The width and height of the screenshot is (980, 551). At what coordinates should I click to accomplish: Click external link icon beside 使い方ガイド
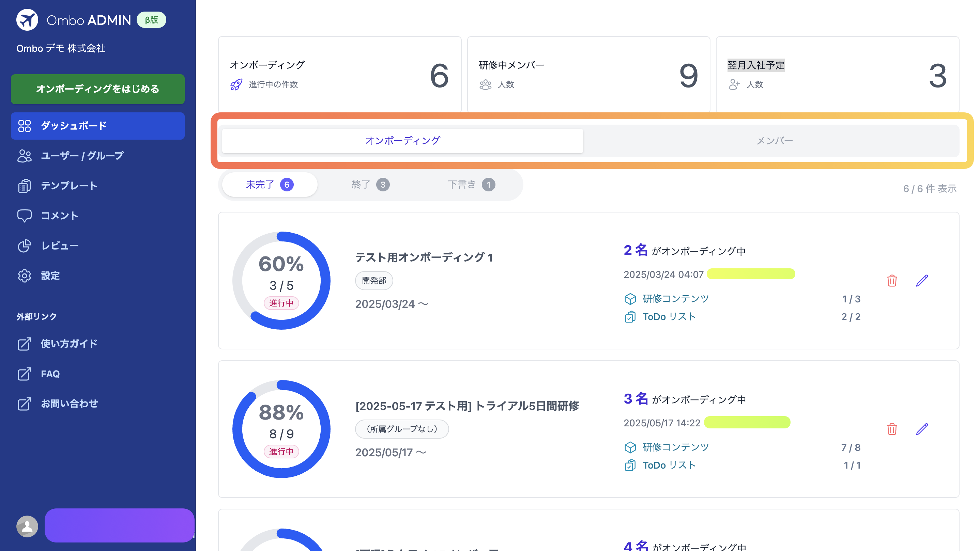(24, 344)
